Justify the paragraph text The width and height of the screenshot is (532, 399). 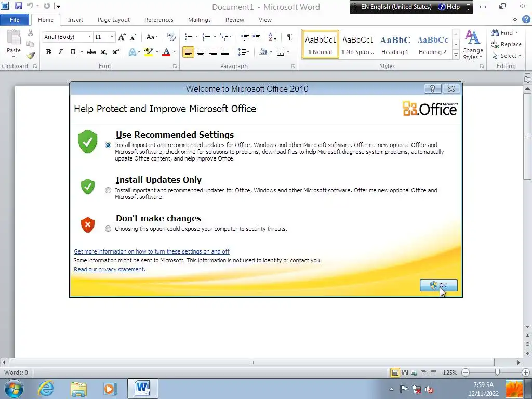(224, 52)
